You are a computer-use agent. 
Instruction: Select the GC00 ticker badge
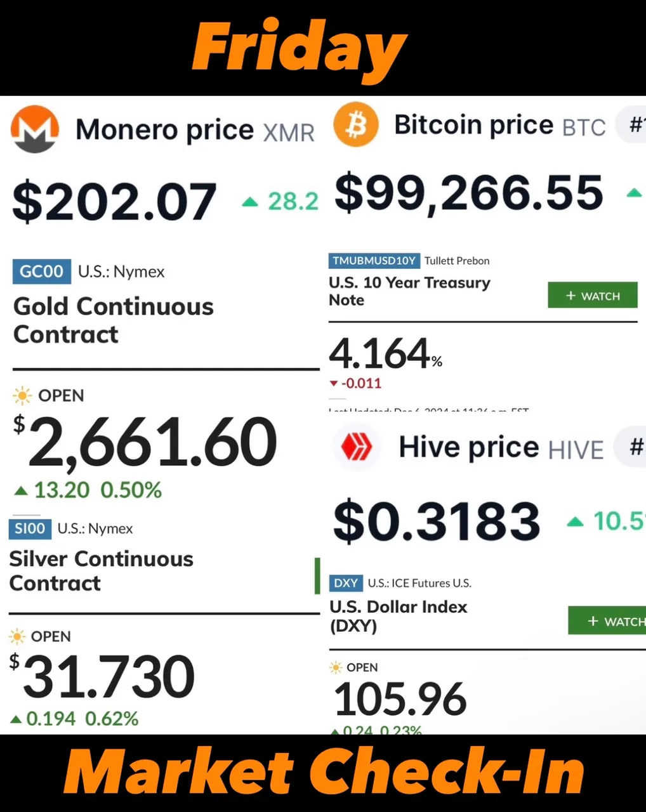[x=41, y=272]
